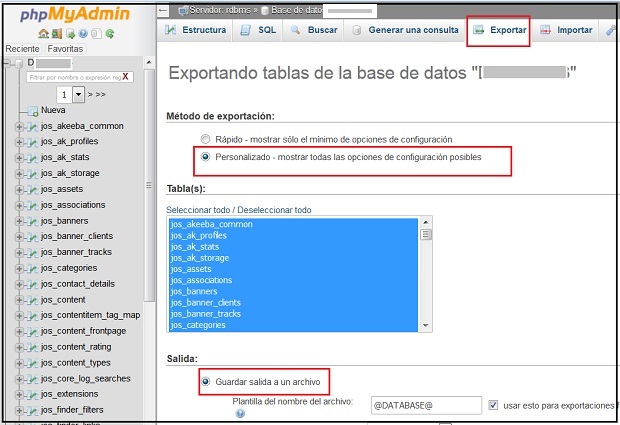Screen dimensions: 620x425
Task: Click Nueva link to create table
Action: tap(53, 110)
